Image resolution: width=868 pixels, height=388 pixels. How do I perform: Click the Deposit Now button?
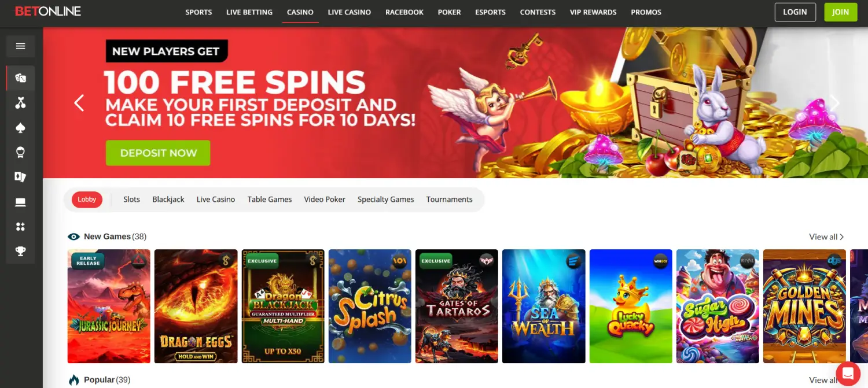(158, 153)
